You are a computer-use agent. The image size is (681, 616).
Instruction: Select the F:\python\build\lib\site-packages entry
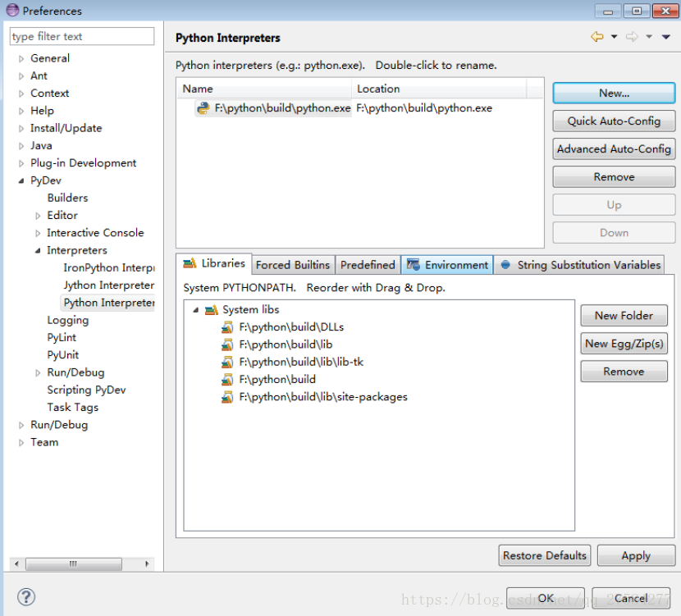click(323, 397)
